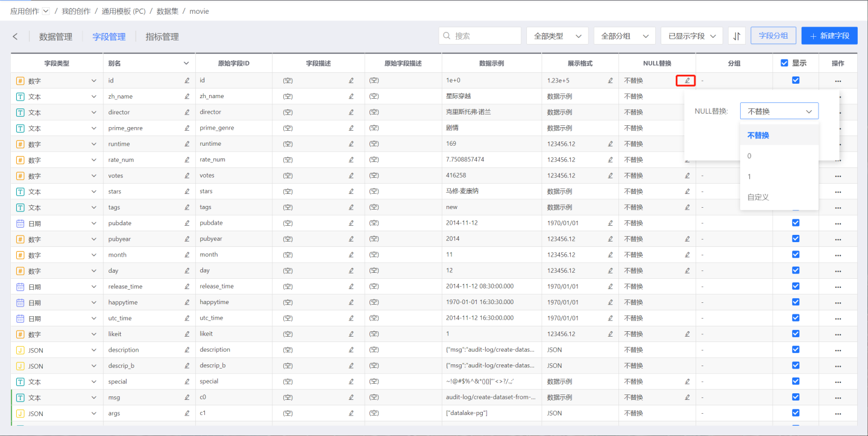Image resolution: width=868 pixels, height=436 pixels.
Task: Click the 字段分组 button
Action: 773,36
